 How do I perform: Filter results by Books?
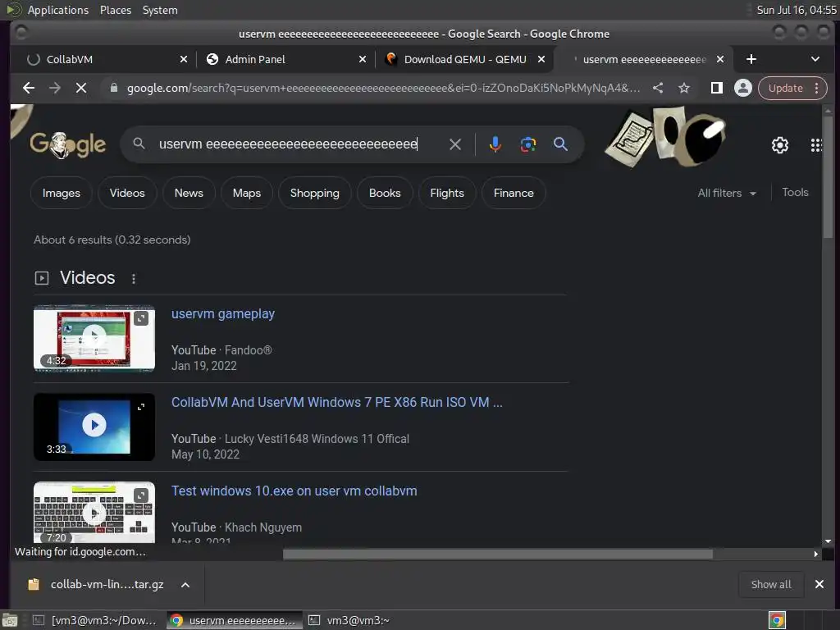point(385,193)
